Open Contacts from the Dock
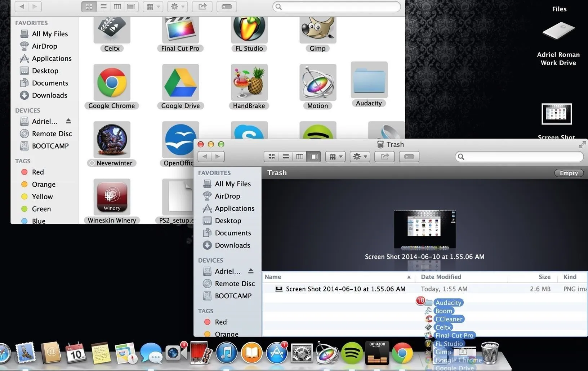Viewport: 588px width, 371px height. click(x=50, y=353)
